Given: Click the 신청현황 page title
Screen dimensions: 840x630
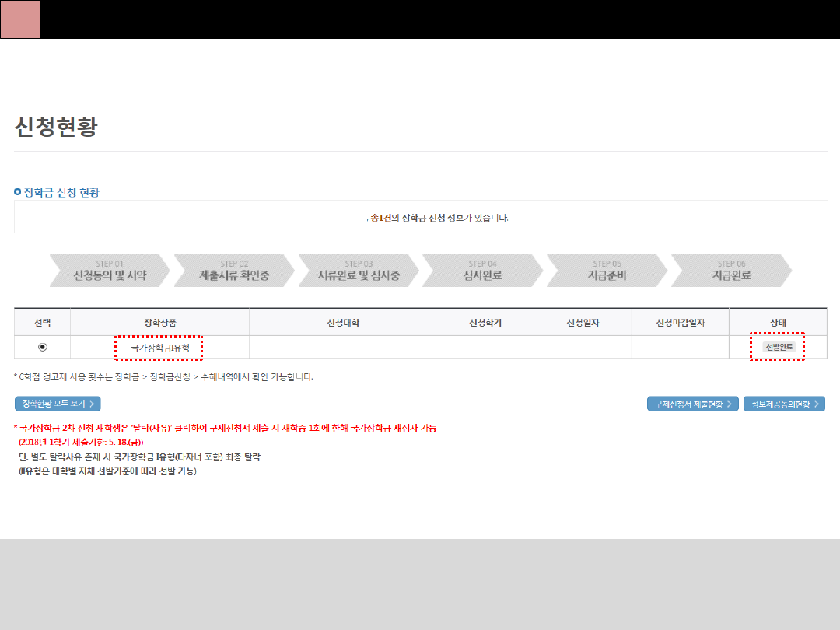Looking at the screenshot, I should click(56, 128).
